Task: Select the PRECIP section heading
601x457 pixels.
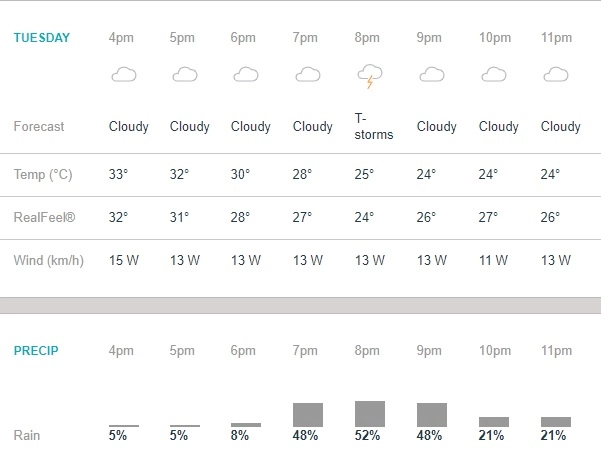Action: (34, 351)
